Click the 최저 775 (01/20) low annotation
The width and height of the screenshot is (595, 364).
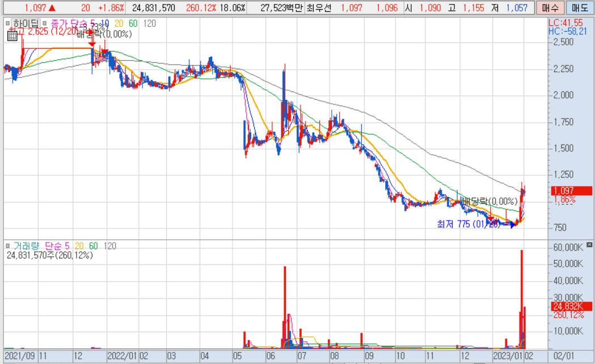pos(469,224)
